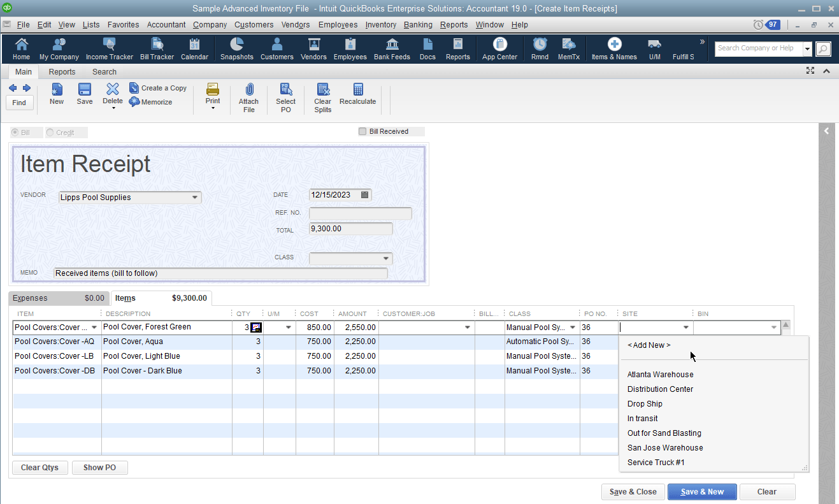
Task: Open the U/M truck icon
Action: (654, 49)
